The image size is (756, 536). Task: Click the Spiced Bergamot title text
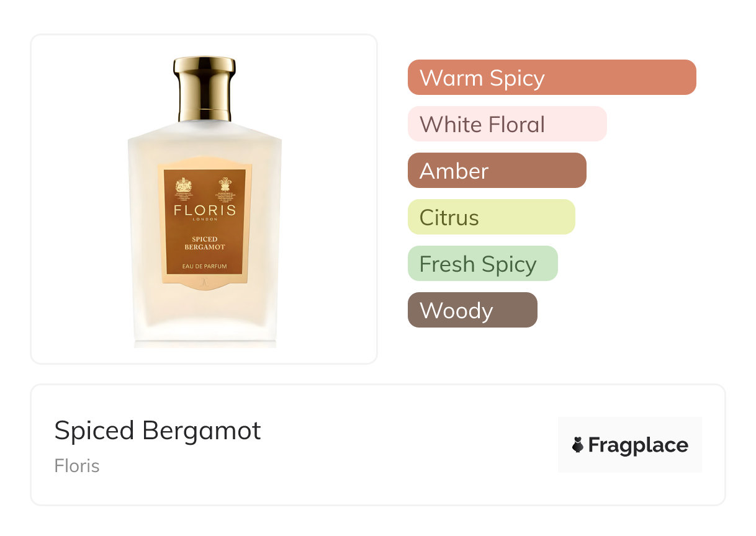coord(158,431)
